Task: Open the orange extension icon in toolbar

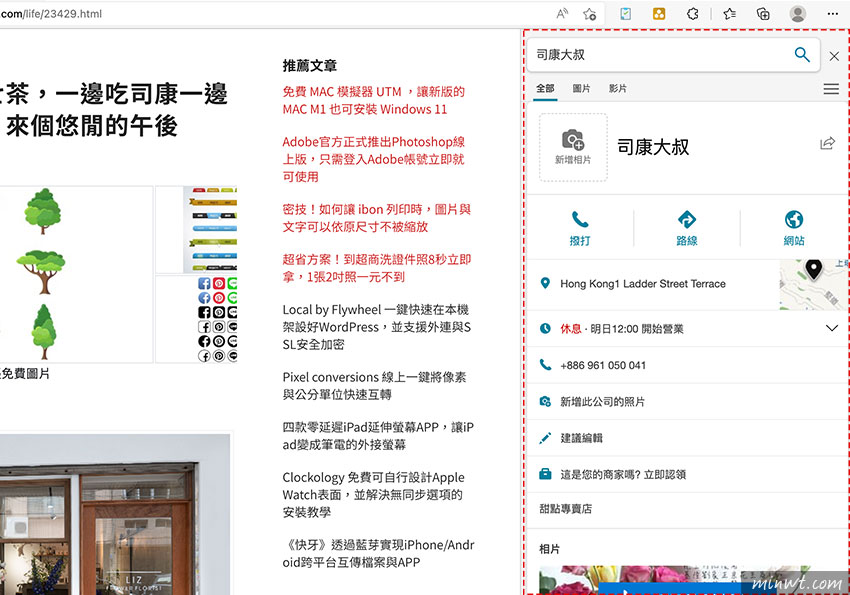Action: coord(659,14)
